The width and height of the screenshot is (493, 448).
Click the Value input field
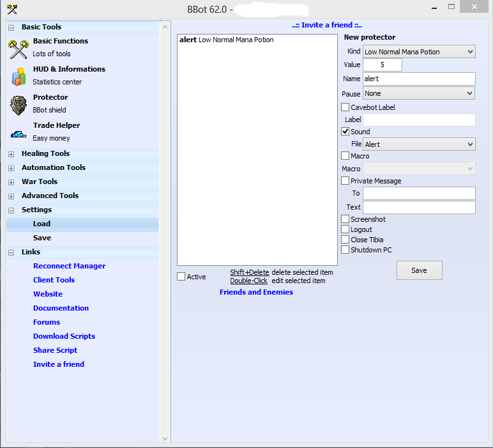coord(383,65)
